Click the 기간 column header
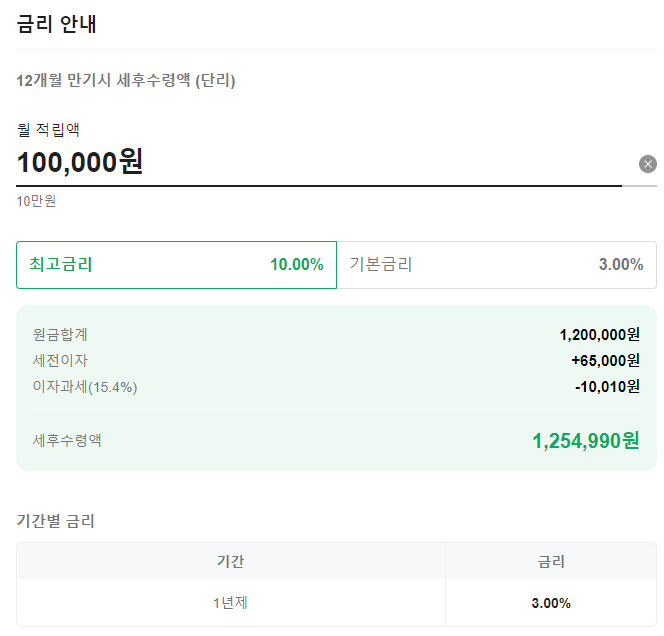This screenshot has height=636, width=664. pyautogui.click(x=230, y=561)
